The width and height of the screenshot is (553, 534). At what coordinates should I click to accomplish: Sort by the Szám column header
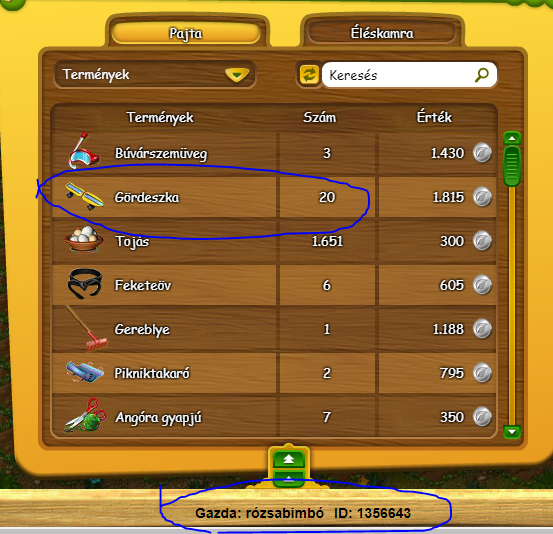click(320, 117)
